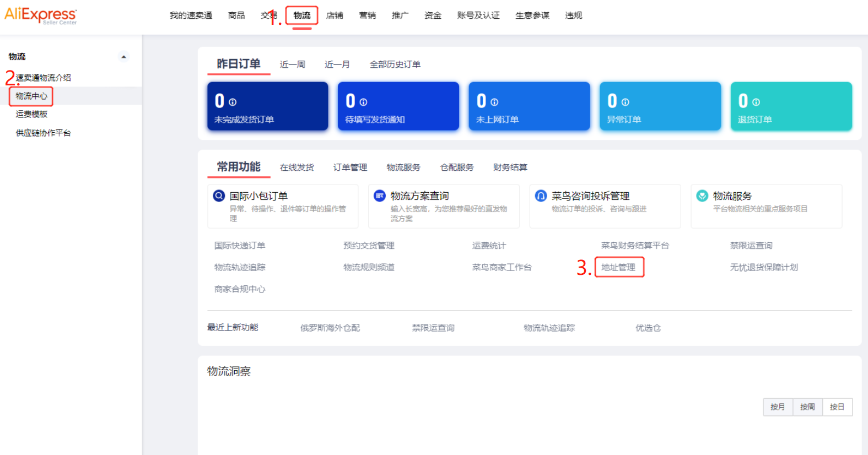Open 营销 in top menu

tap(368, 15)
